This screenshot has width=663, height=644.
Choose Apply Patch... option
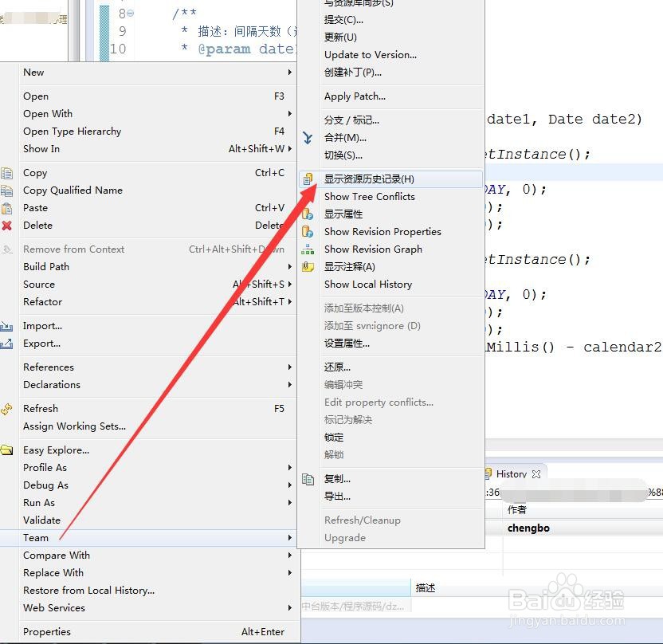[x=390, y=96]
